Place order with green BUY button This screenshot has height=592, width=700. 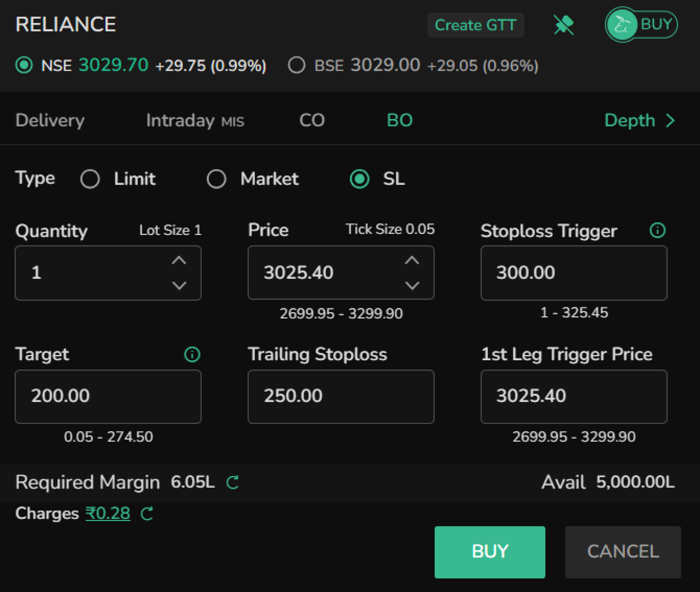click(489, 552)
